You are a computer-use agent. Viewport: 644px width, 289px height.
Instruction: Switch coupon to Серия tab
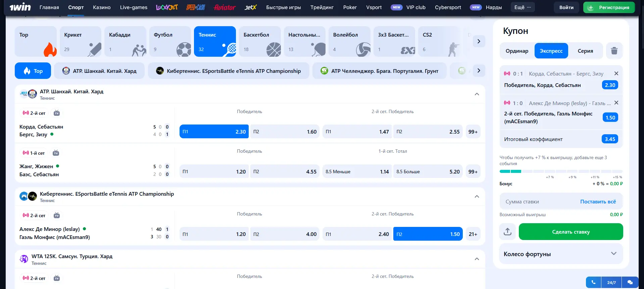pos(585,51)
